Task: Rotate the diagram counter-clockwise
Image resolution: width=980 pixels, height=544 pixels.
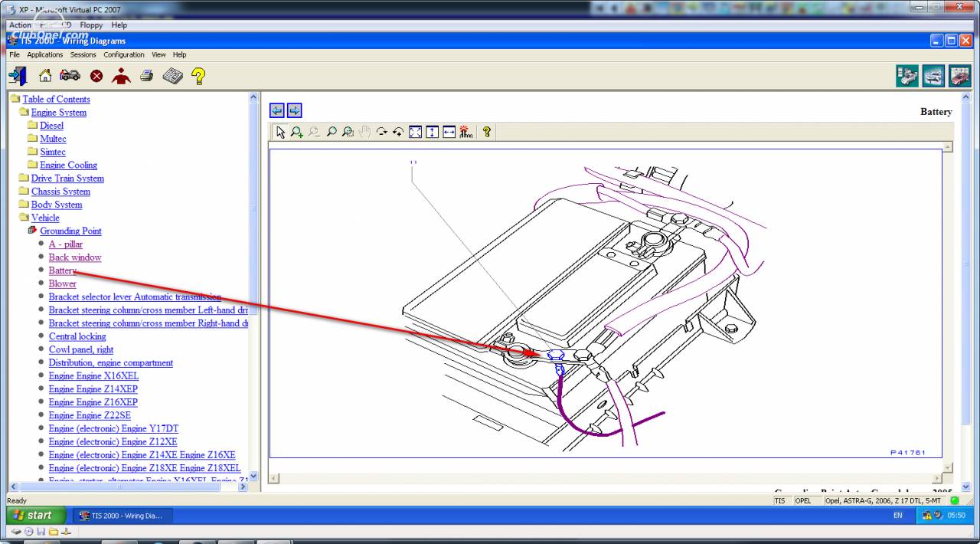Action: [x=398, y=132]
